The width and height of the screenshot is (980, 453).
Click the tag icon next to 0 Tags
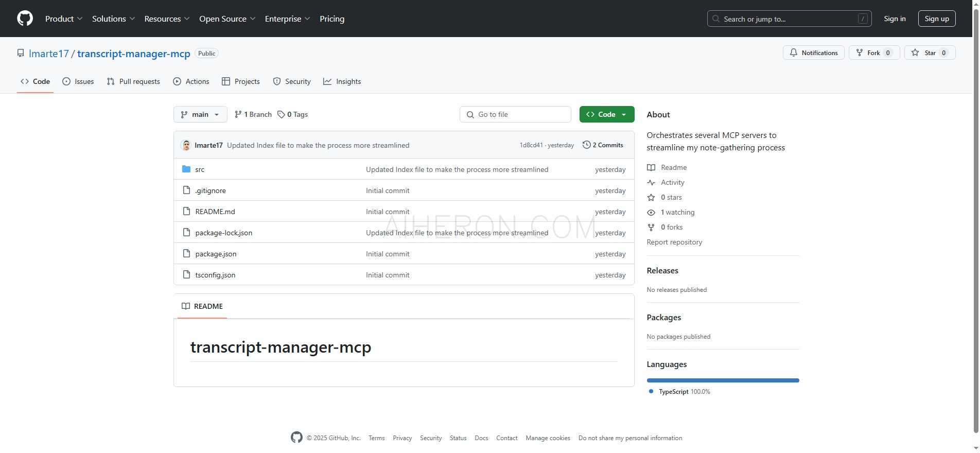(281, 114)
